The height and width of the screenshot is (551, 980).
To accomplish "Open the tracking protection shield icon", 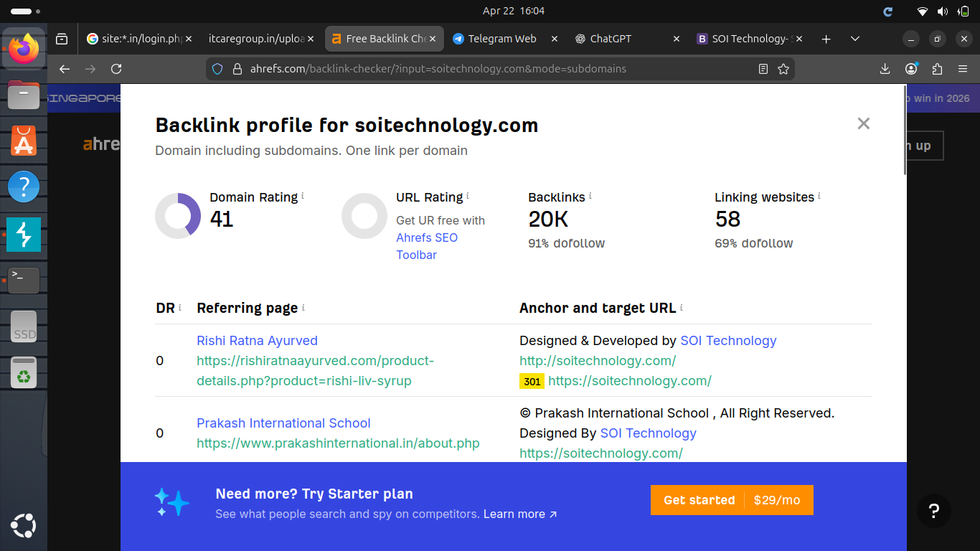I will tap(218, 69).
